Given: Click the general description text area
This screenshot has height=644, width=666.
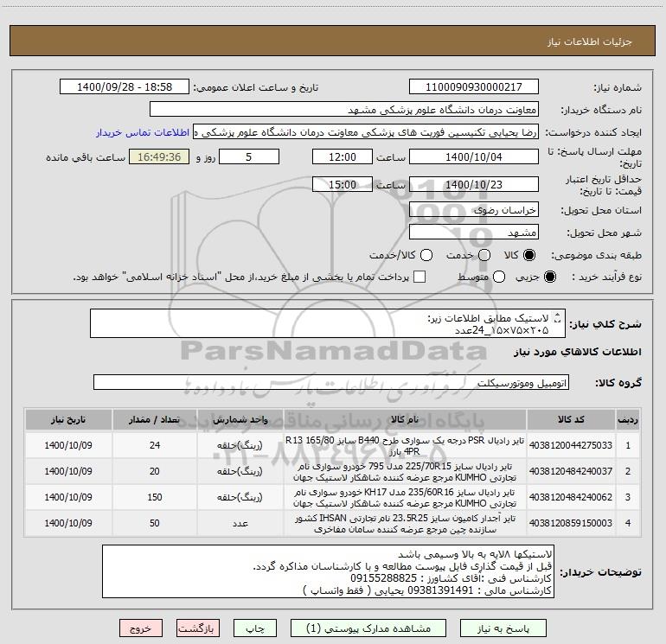Looking at the screenshot, I should point(328,323).
